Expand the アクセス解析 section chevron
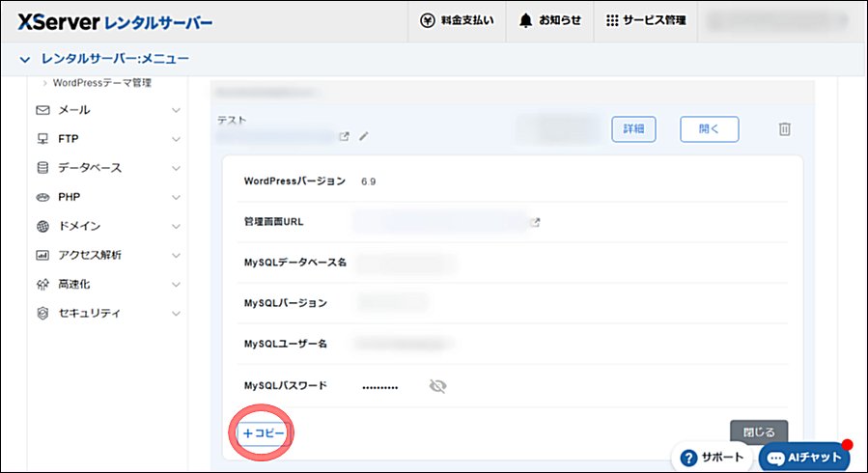 [176, 255]
